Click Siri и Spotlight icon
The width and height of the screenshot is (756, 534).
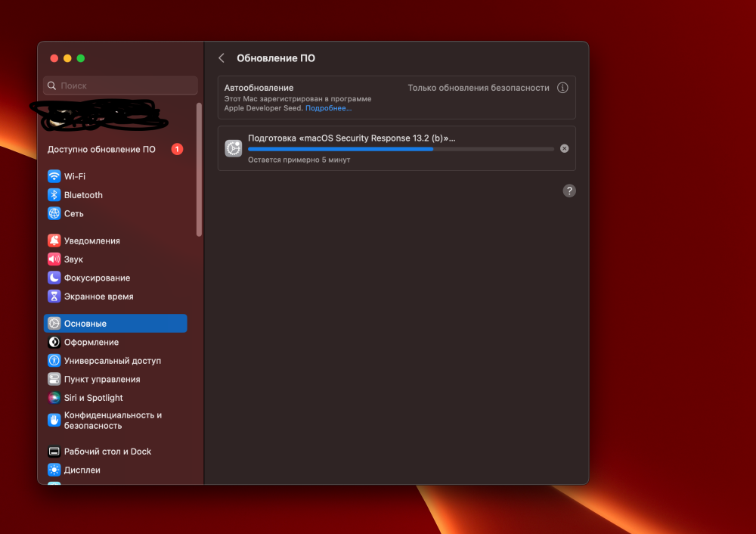click(54, 398)
